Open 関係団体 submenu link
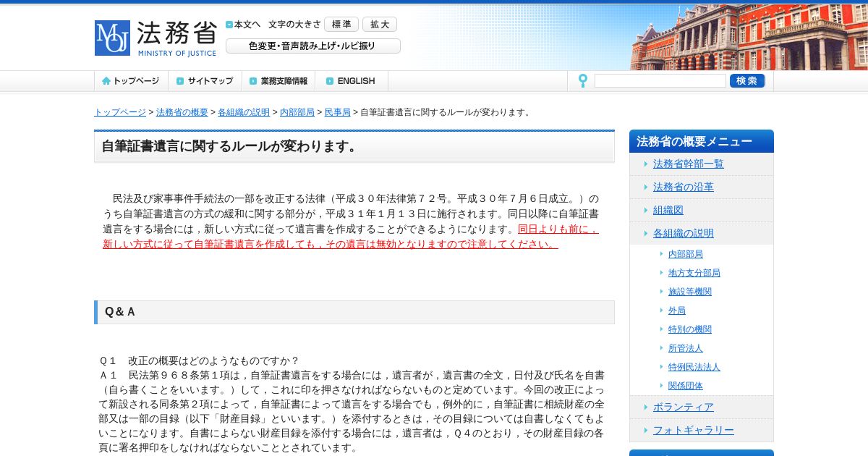This screenshot has width=868, height=456. 686,386
